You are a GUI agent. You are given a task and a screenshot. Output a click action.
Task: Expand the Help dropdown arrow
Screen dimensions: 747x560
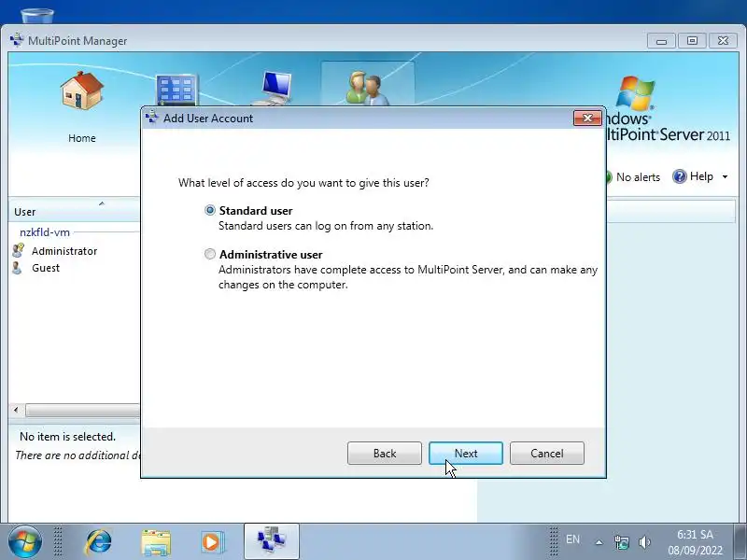coord(726,176)
